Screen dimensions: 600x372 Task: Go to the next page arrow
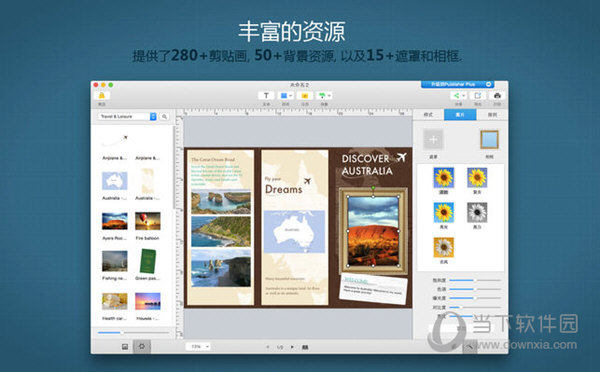(292, 347)
